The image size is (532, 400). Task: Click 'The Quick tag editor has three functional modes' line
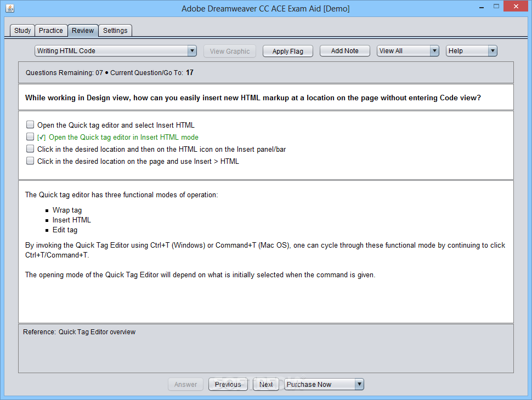[x=121, y=195]
